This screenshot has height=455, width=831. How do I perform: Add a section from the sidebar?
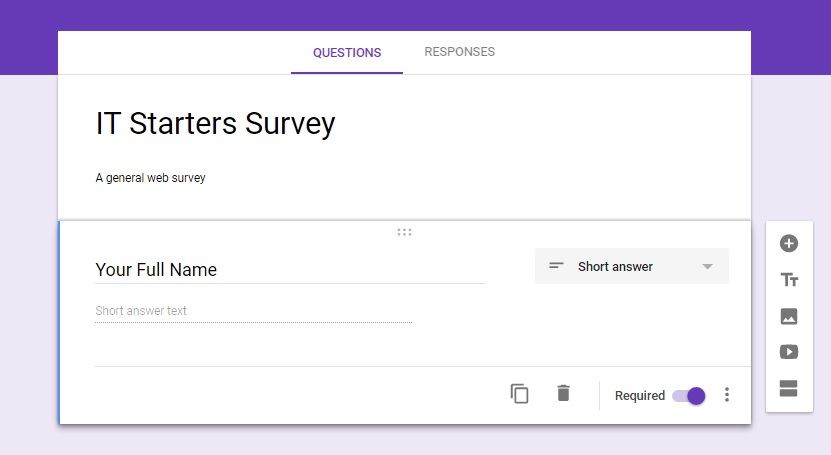[789, 388]
